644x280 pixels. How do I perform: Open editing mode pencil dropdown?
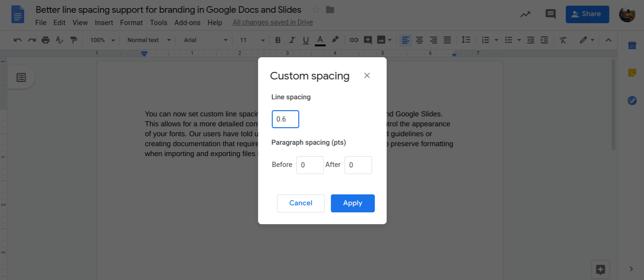587,40
